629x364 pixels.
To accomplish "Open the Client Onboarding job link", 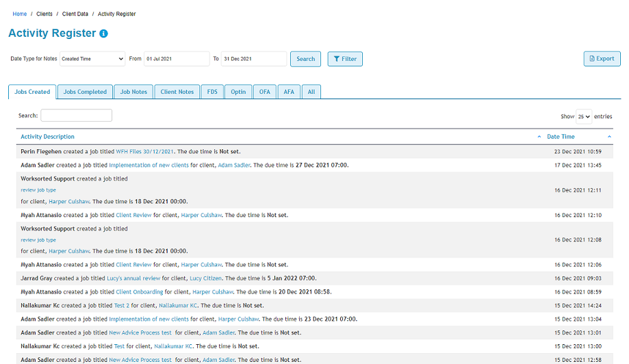I will pyautogui.click(x=140, y=292).
